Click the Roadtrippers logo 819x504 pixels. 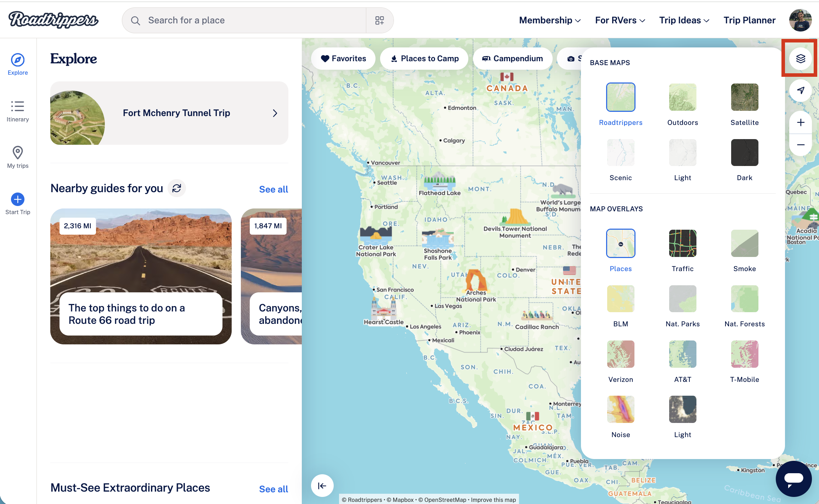click(x=53, y=19)
